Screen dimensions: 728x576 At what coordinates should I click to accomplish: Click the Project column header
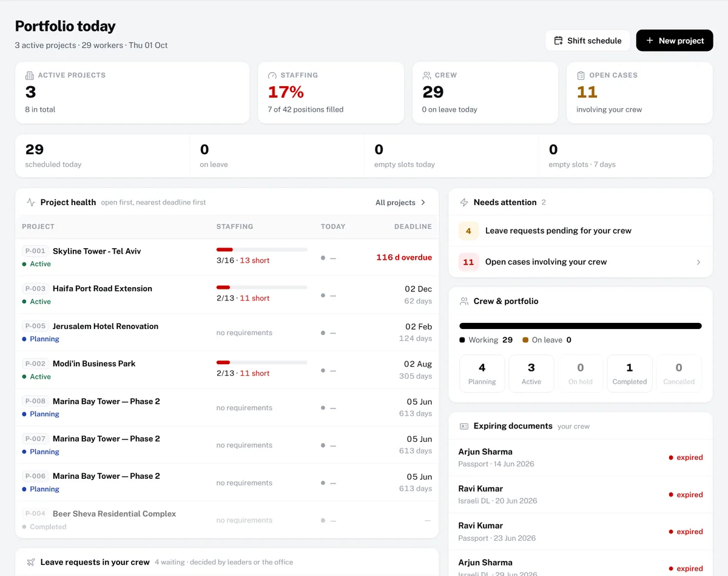(38, 226)
